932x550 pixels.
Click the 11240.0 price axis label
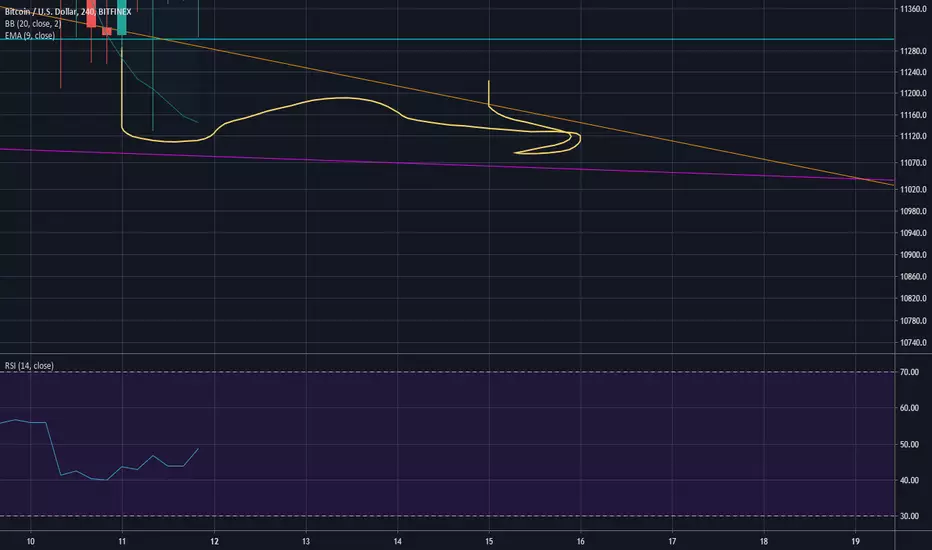[913, 72]
